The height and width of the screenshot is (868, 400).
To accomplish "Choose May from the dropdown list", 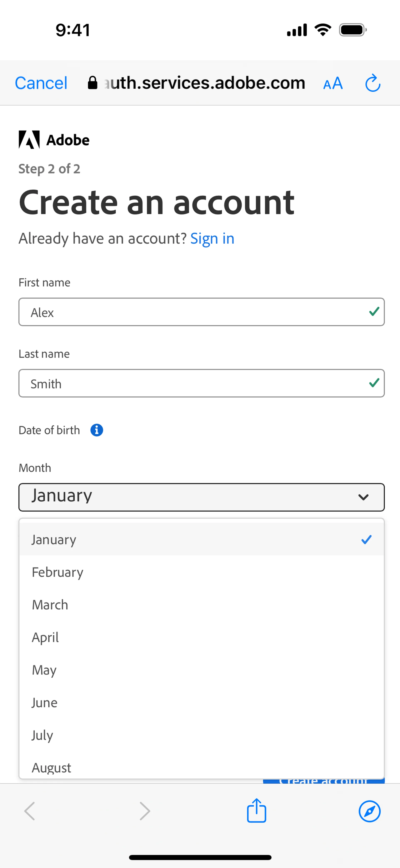I will [44, 670].
